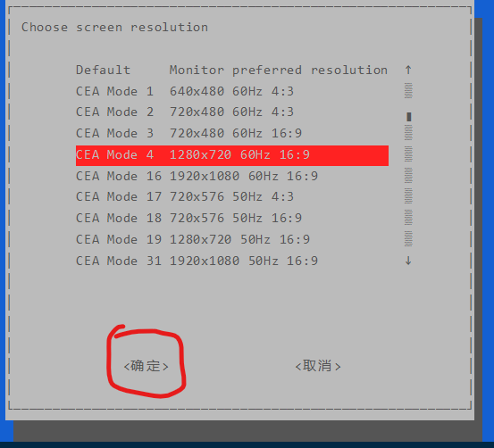Click scrollbar track beside CEA Mode 1
494x448 pixels.
click(x=408, y=91)
